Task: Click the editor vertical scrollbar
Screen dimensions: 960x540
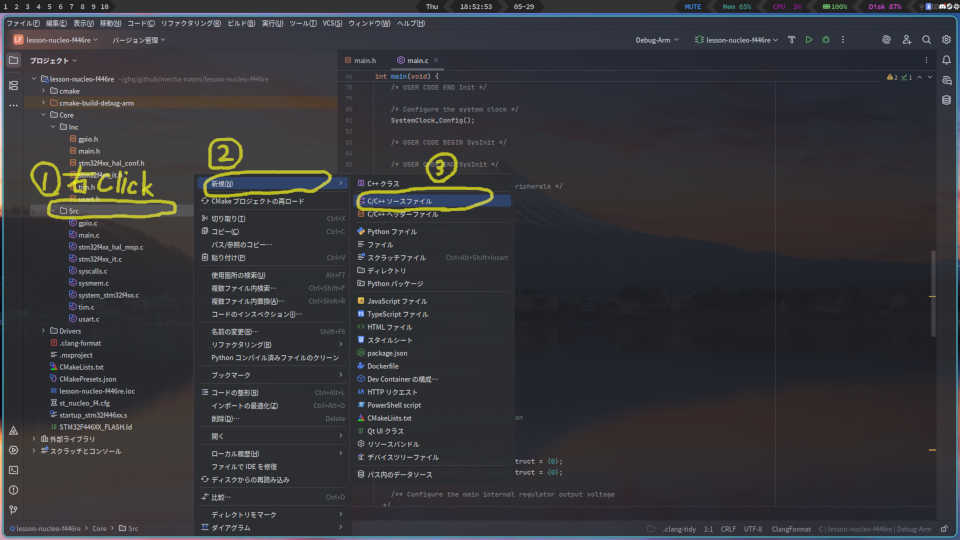Action: (932, 294)
